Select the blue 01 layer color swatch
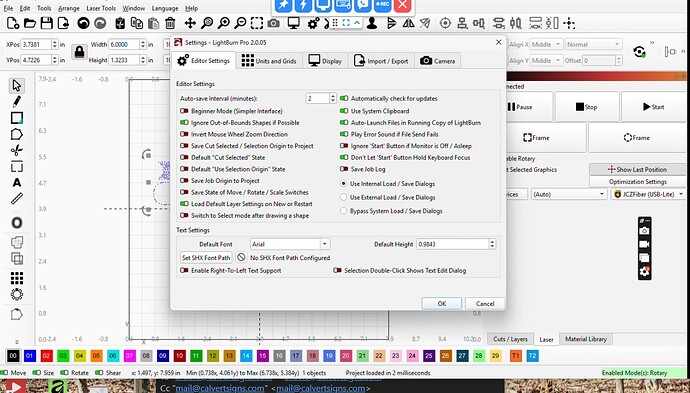Image resolution: width=690 pixels, height=393 pixels. coord(29,356)
